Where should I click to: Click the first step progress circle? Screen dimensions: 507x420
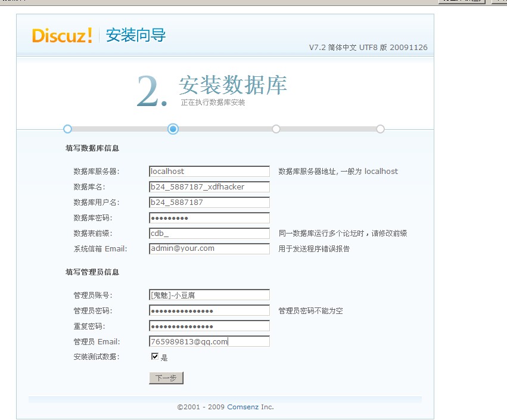(x=67, y=129)
